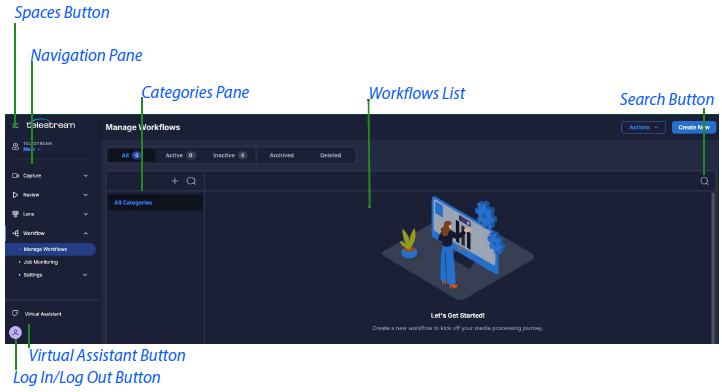The width and height of the screenshot is (722, 392).
Task: Switch to the Deleted workflows tab
Action: [x=331, y=155]
